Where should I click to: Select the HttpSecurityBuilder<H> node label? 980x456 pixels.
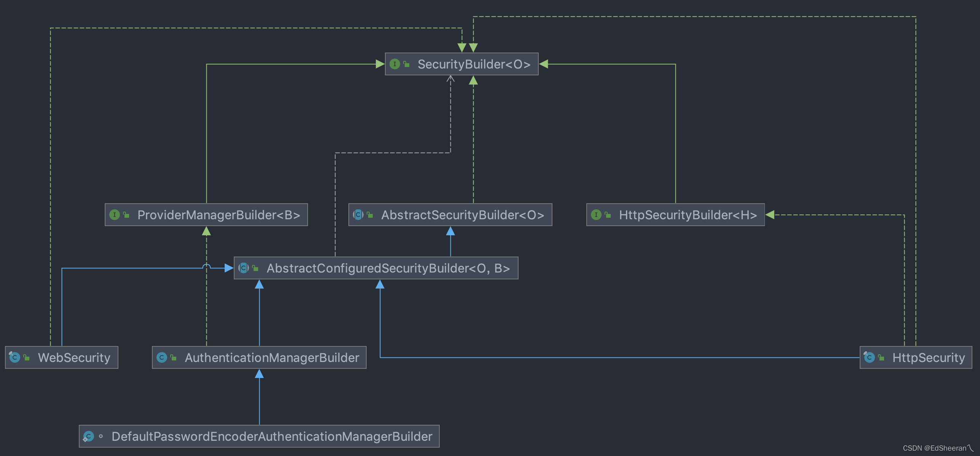click(688, 215)
